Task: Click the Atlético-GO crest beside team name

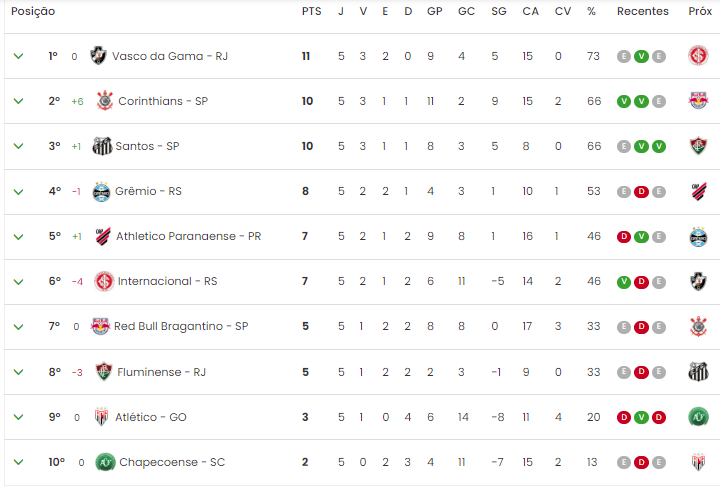Action: (x=101, y=417)
